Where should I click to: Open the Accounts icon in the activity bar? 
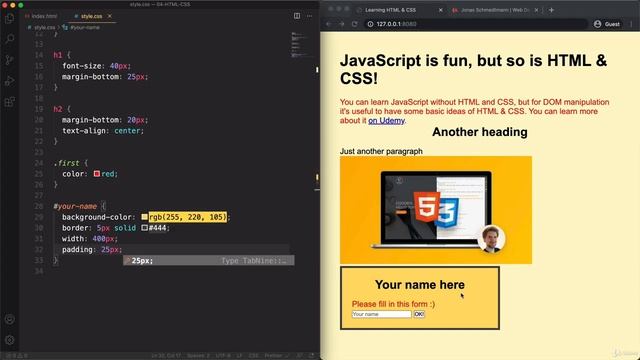tap(9, 319)
